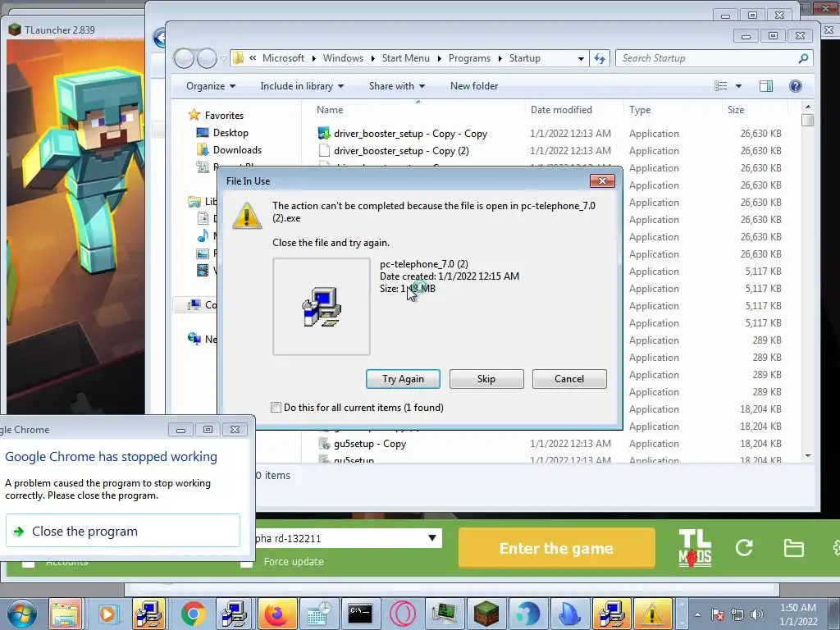Close the File In Use dialog
The width and height of the screenshot is (840, 630).
click(602, 181)
